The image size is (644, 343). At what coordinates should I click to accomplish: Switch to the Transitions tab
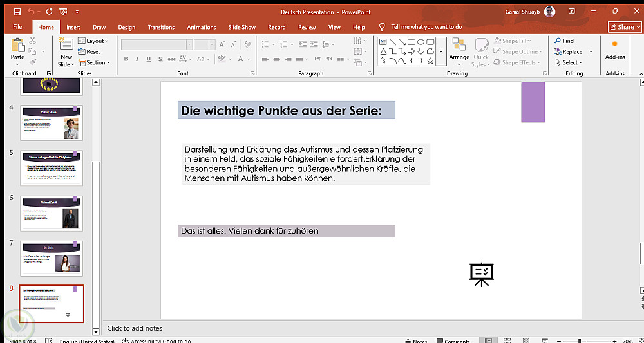click(x=161, y=27)
